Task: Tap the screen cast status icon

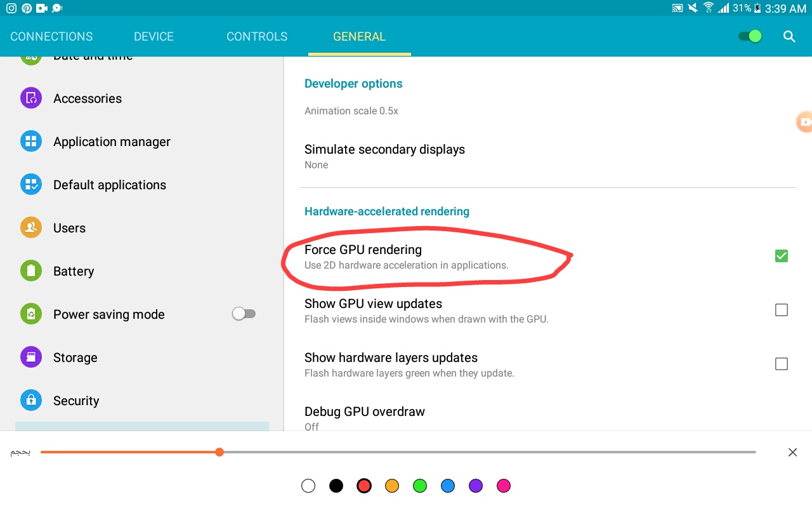Action: click(678, 8)
